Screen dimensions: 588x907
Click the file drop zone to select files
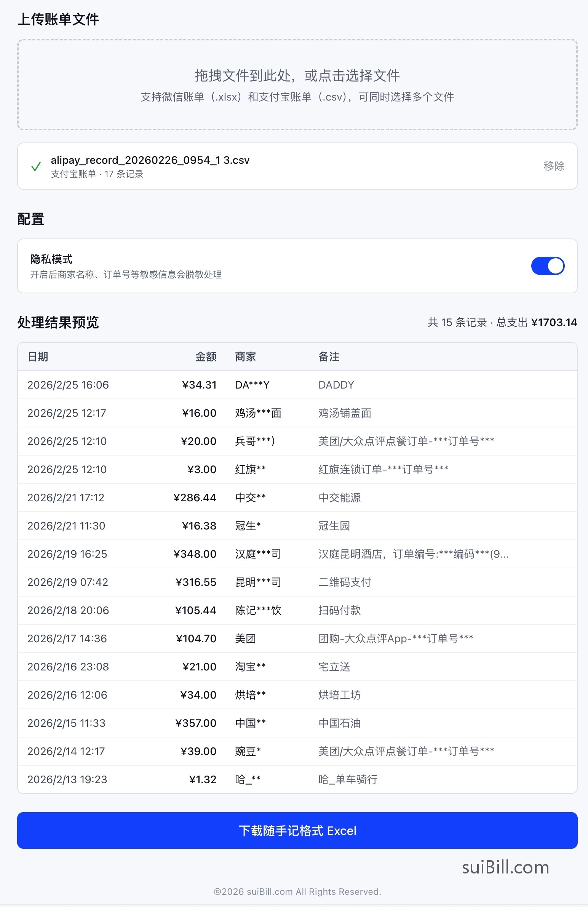coord(297,85)
